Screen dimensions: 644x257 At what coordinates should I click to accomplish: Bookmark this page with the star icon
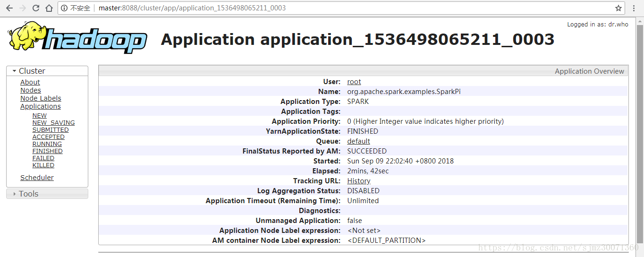tap(619, 8)
